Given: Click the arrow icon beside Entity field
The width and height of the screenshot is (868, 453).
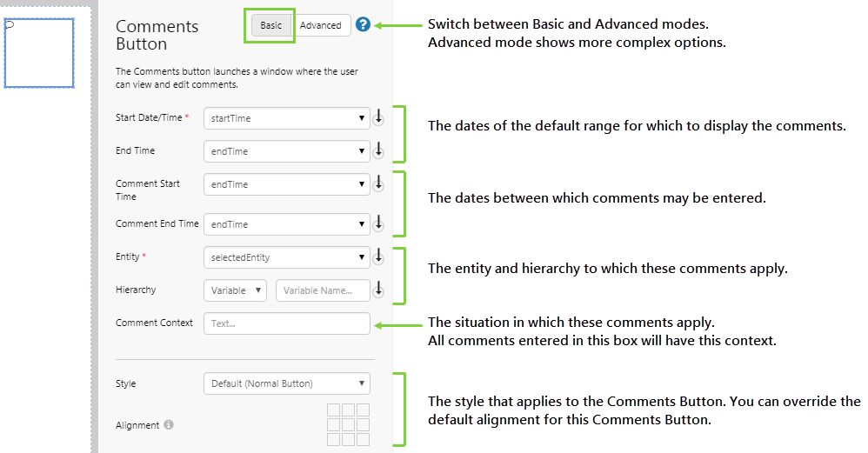Looking at the screenshot, I should point(378,257).
